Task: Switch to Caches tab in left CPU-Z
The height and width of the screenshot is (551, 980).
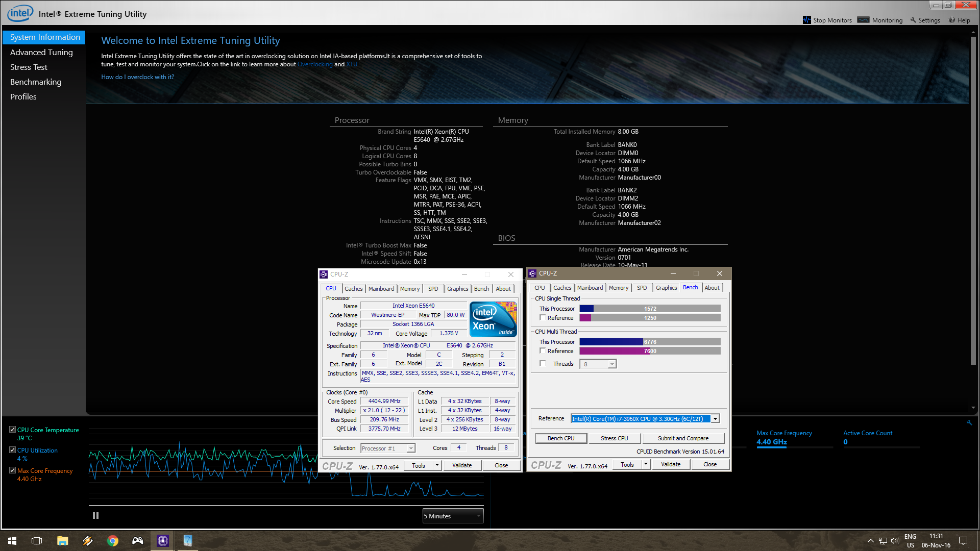Action: [353, 289]
